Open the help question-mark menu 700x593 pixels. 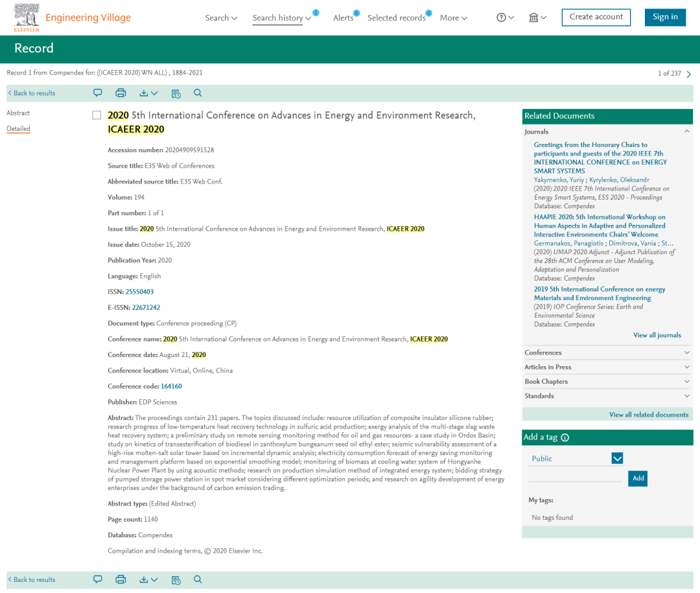click(x=505, y=17)
